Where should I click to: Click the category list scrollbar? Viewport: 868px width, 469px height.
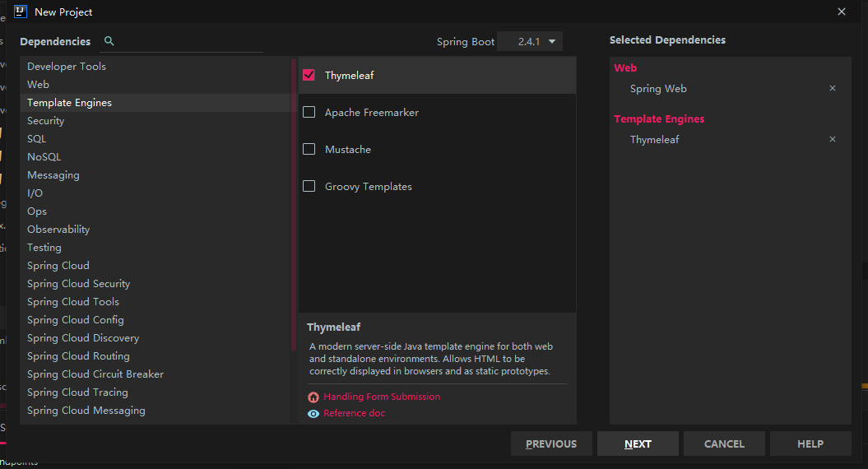[x=294, y=206]
